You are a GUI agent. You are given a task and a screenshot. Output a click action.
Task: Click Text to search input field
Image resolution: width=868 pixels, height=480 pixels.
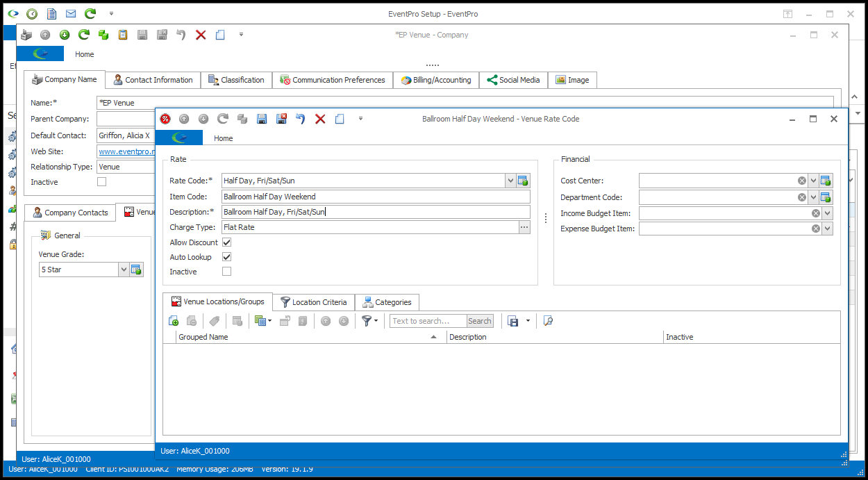pyautogui.click(x=428, y=321)
